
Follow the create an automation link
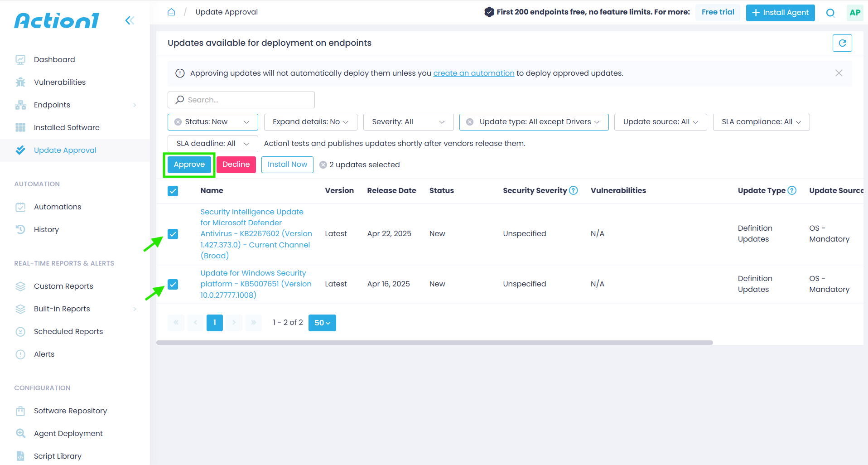[474, 73]
